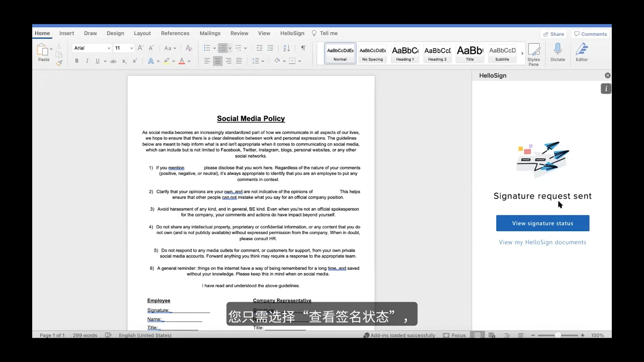Toggle bold formatting
The image size is (644, 362).
[x=77, y=61]
